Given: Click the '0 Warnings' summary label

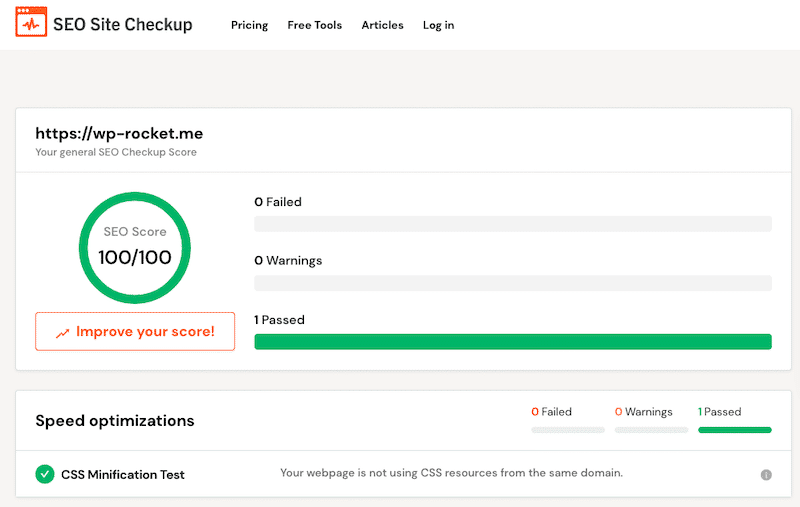Looking at the screenshot, I should pos(288,261).
